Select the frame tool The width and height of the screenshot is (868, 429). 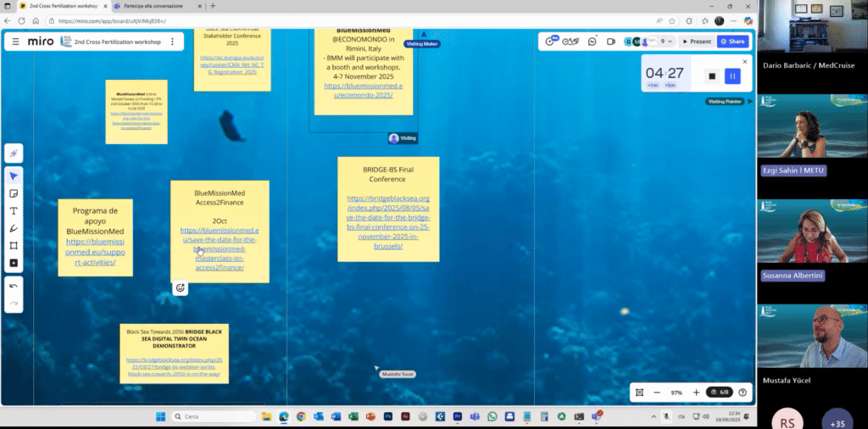pyautogui.click(x=14, y=246)
